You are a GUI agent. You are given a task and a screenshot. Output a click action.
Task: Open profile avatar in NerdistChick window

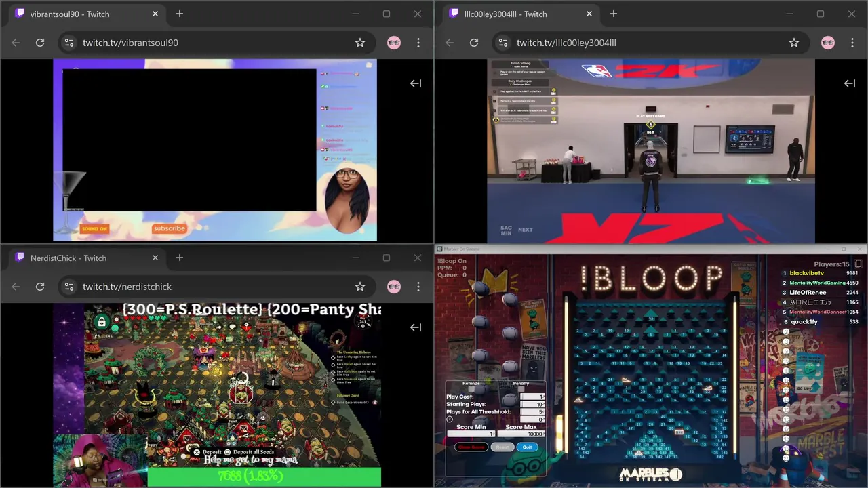[394, 287]
